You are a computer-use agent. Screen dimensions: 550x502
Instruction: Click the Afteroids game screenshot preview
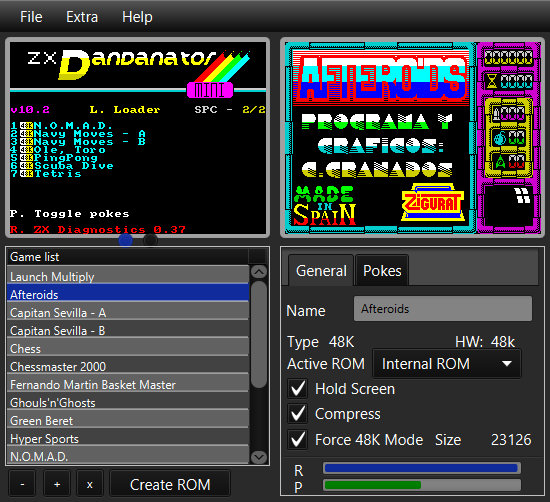pyautogui.click(x=412, y=138)
